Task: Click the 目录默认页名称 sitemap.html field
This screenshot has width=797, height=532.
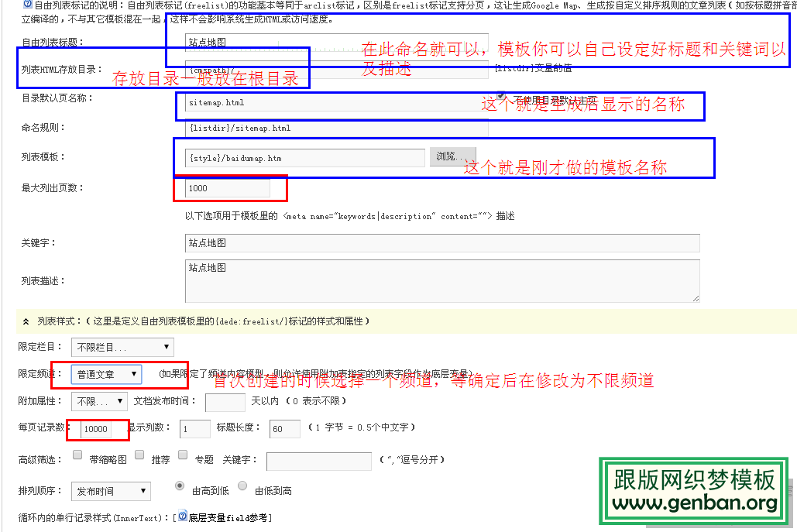Action: (336, 103)
